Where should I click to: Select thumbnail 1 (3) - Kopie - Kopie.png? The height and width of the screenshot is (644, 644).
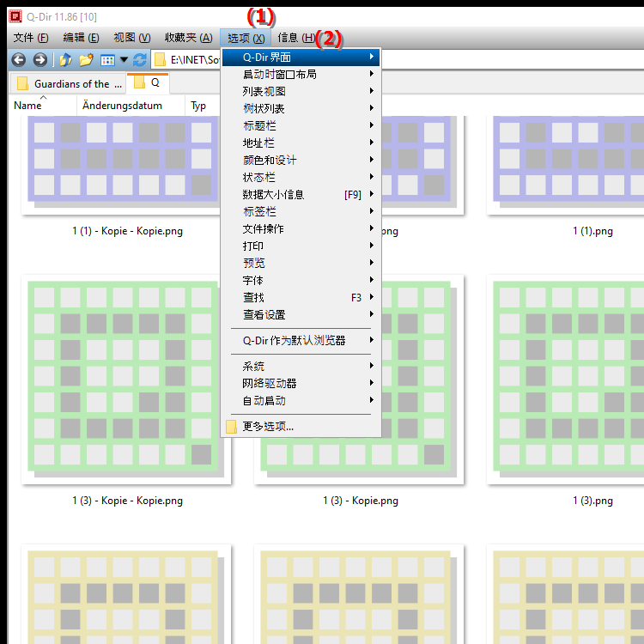(x=125, y=380)
